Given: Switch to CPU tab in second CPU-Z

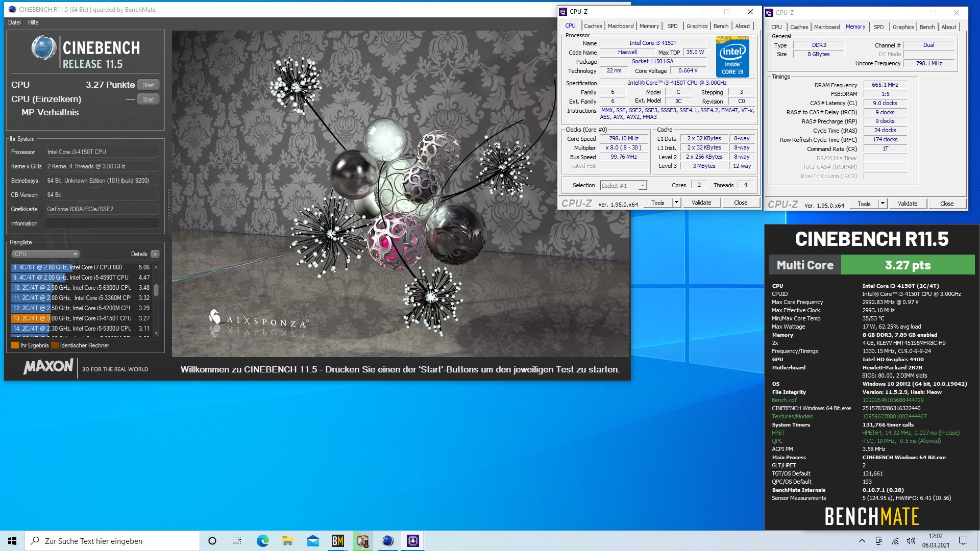Looking at the screenshot, I should [776, 27].
